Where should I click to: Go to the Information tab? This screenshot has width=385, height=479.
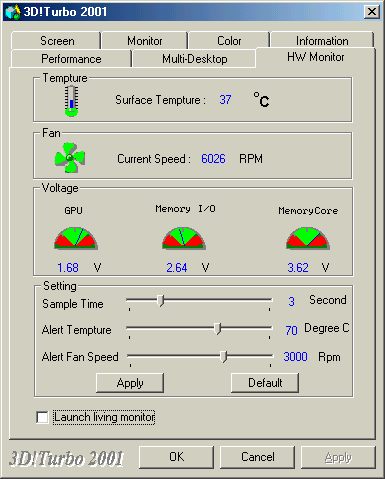[x=322, y=41]
